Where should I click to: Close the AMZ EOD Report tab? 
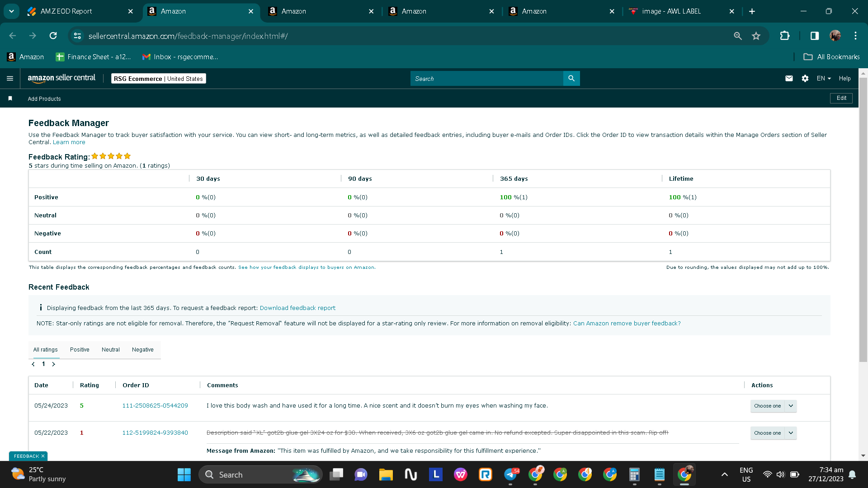click(131, 11)
